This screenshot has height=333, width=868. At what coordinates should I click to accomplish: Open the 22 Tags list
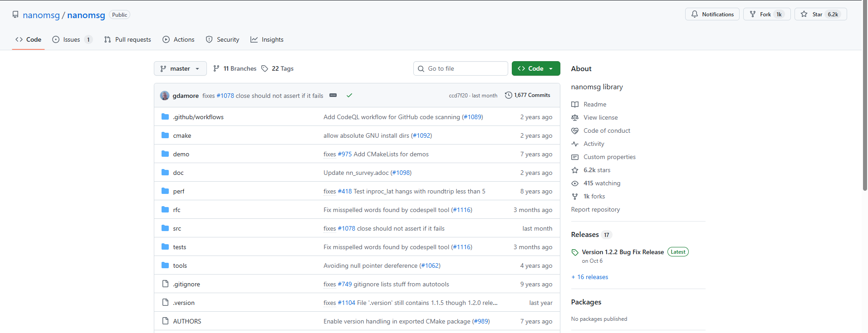coord(278,68)
